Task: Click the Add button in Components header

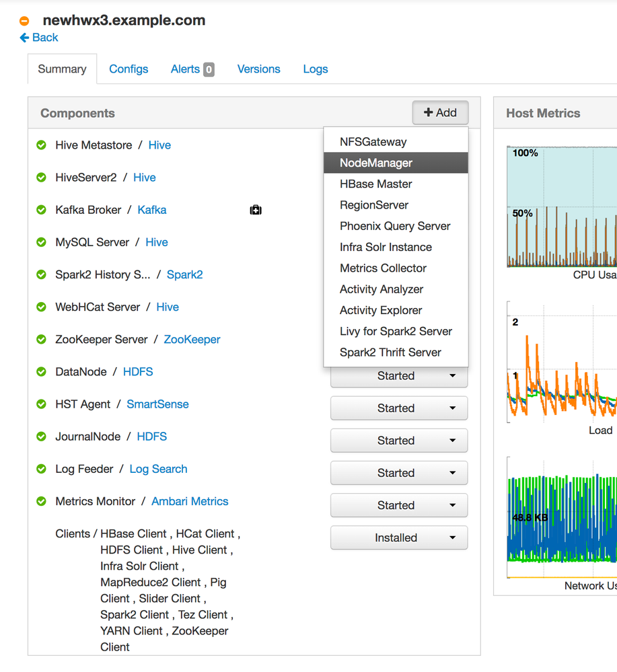Action: click(440, 112)
